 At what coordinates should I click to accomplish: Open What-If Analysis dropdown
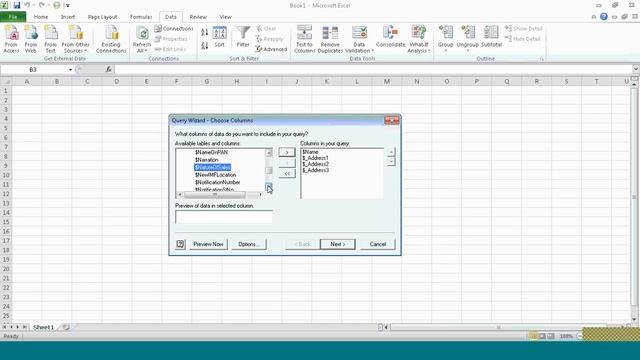419,48
